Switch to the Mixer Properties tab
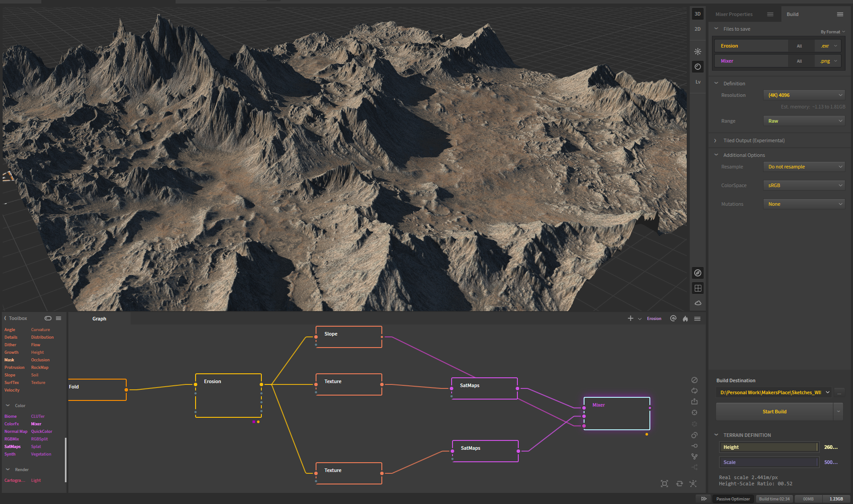The image size is (853, 504). click(734, 14)
